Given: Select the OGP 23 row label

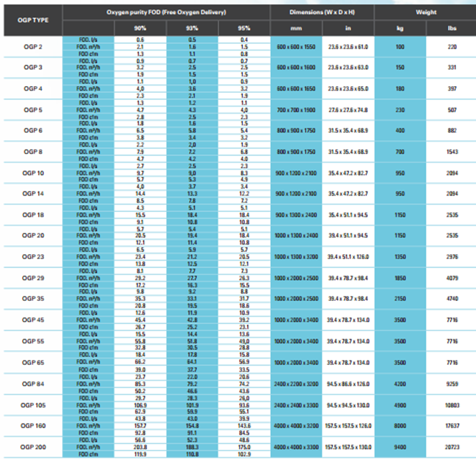Looking at the screenshot, I should click(33, 257).
